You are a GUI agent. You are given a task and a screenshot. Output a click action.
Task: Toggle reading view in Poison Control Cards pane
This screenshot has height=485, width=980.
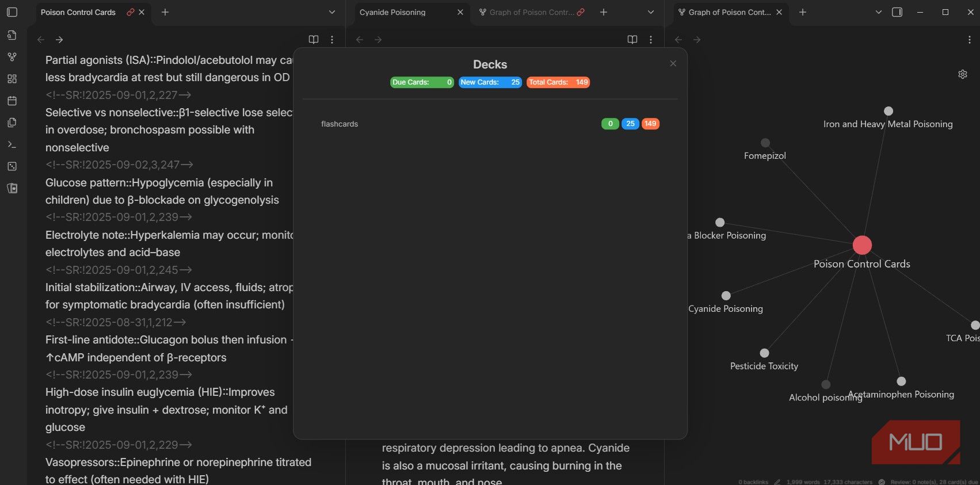314,40
